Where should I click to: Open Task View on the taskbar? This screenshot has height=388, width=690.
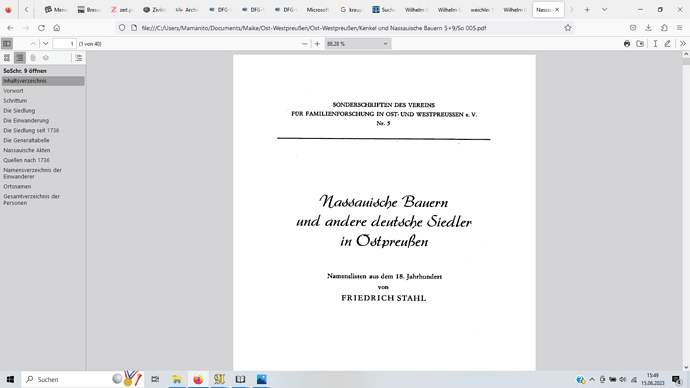(155, 379)
